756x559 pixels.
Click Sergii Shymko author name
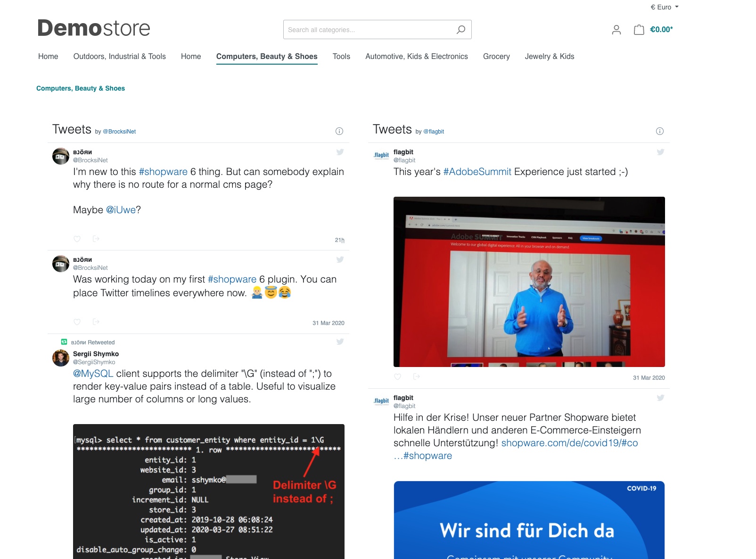[96, 354]
